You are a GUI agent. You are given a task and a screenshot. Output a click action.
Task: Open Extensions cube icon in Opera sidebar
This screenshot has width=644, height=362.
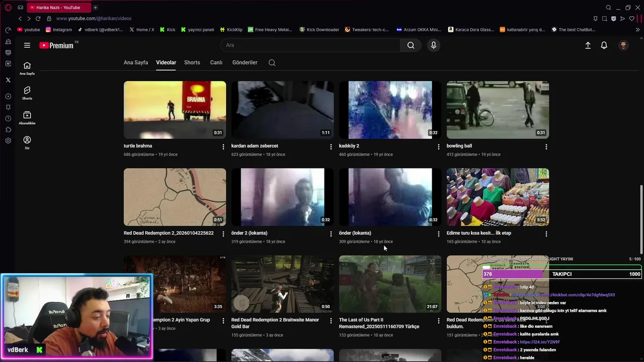pos(8,130)
